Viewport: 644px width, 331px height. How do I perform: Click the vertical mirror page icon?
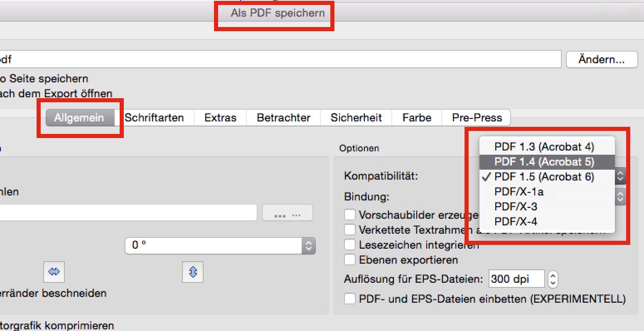click(x=193, y=272)
